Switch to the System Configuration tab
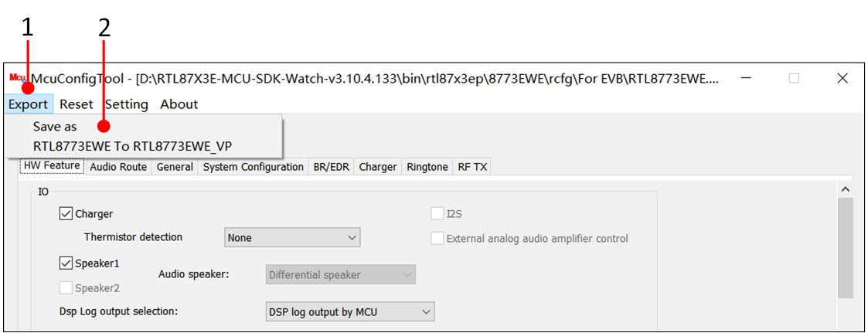Image resolution: width=868 pixels, height=333 pixels. click(254, 167)
